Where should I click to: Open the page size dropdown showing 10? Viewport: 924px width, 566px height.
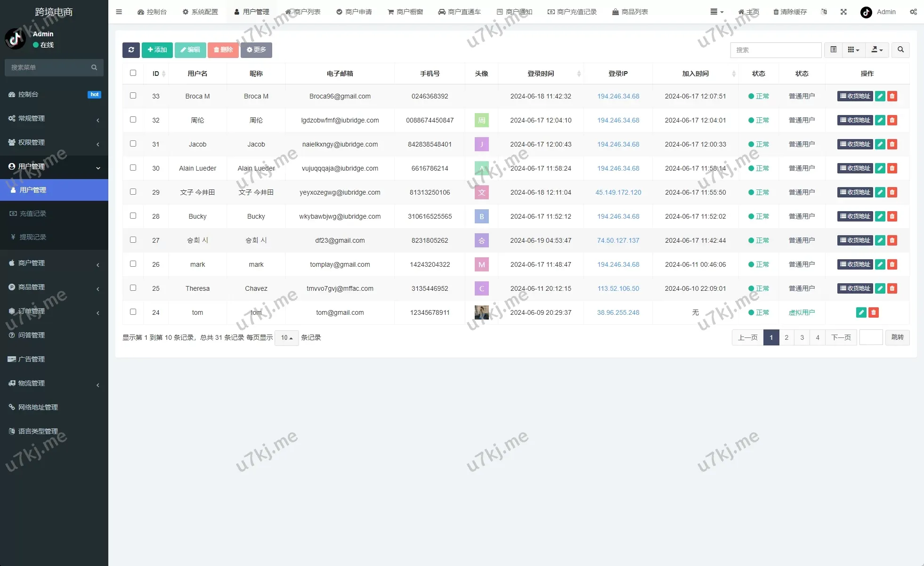(286, 337)
